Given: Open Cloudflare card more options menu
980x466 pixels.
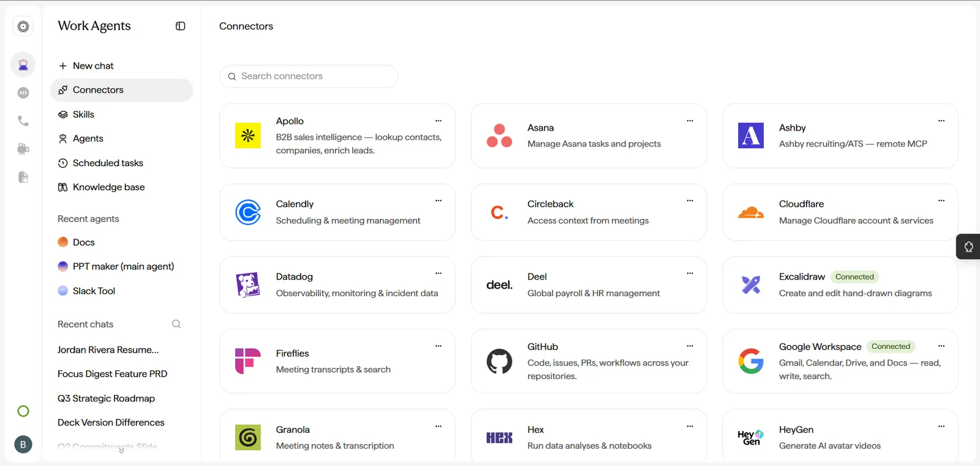Looking at the screenshot, I should click(x=941, y=201).
